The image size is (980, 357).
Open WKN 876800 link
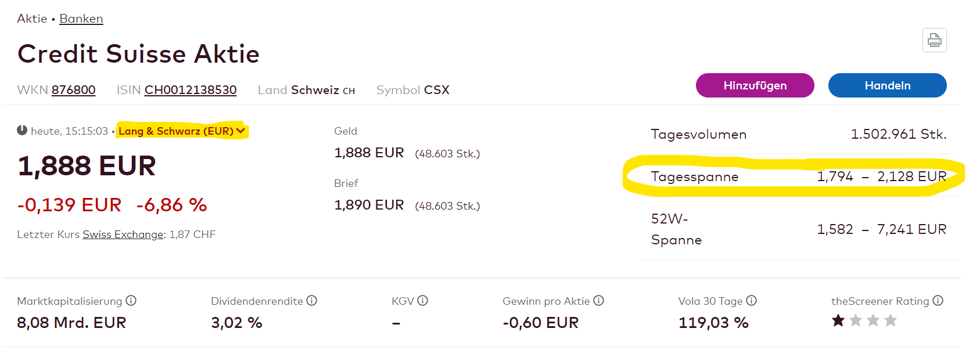coord(73,90)
